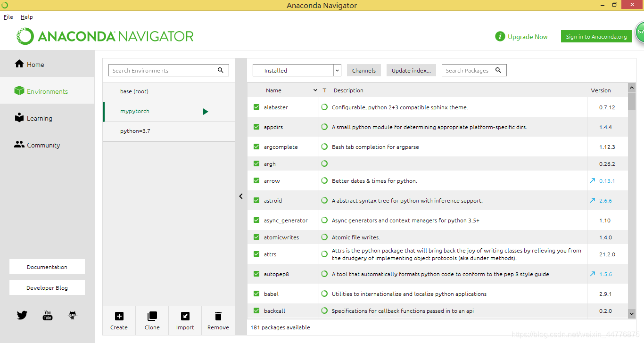Image resolution: width=644 pixels, height=343 pixels.
Task: Toggle the astroid package checkbox
Action: (x=256, y=200)
